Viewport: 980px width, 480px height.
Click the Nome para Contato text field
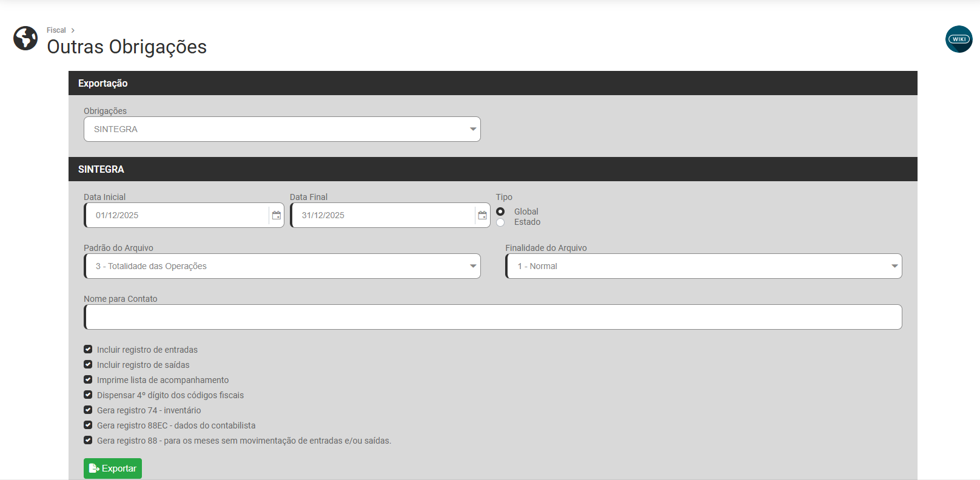pos(493,317)
